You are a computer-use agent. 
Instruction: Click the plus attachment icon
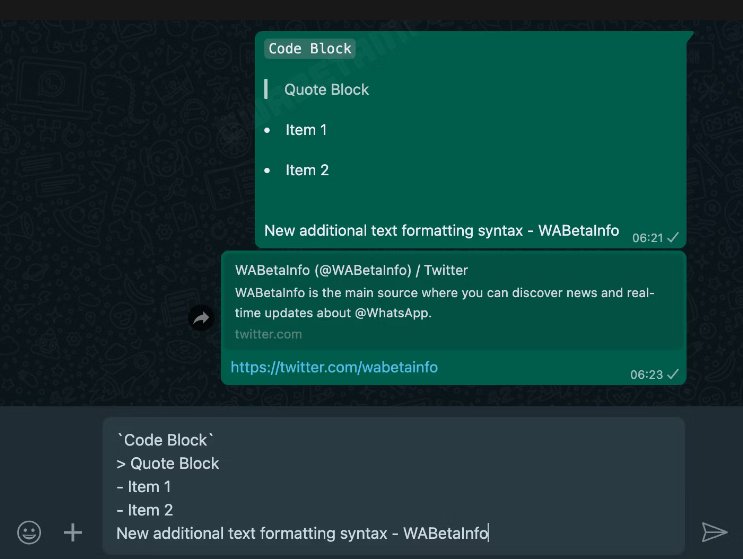73,532
